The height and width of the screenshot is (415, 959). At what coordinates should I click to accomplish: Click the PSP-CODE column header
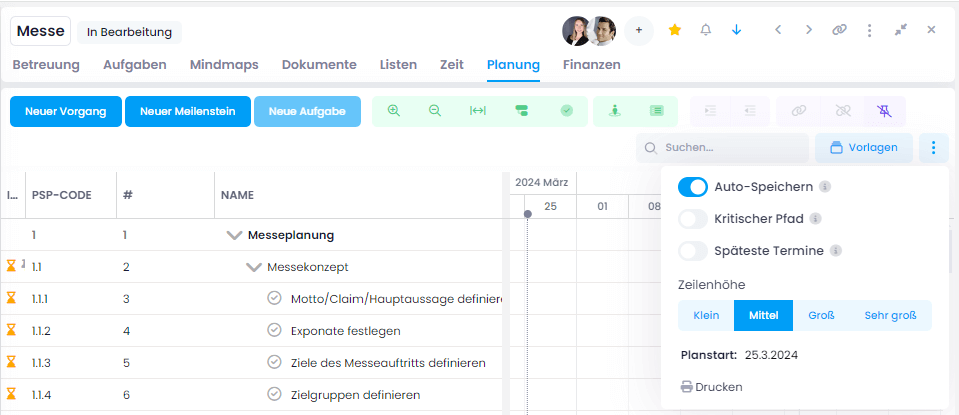click(x=61, y=196)
